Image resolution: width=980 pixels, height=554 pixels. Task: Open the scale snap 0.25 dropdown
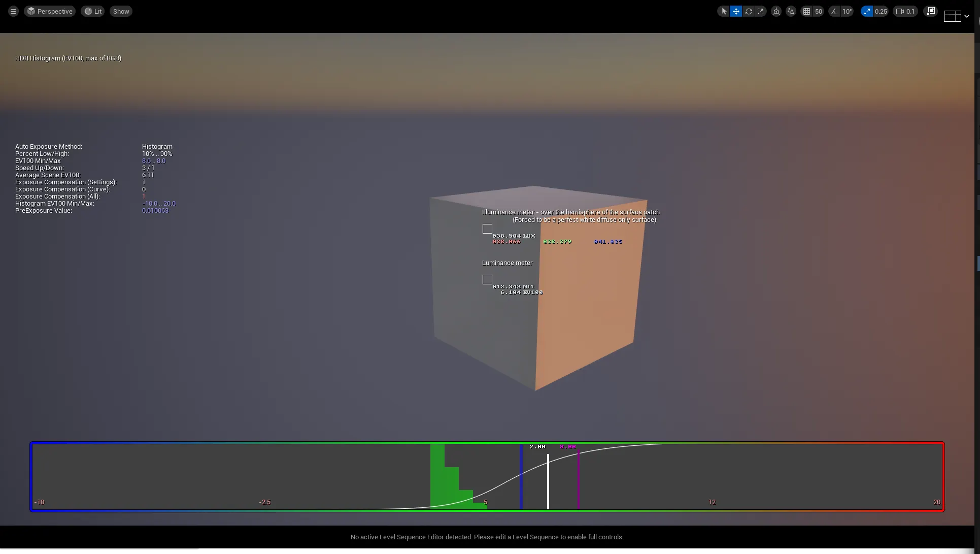[881, 11]
